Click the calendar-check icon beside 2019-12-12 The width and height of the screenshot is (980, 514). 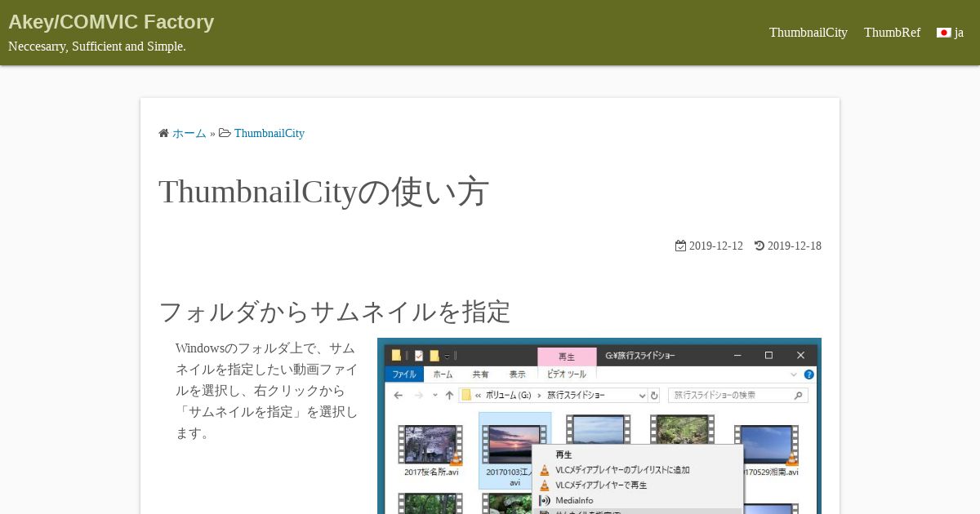pos(680,246)
